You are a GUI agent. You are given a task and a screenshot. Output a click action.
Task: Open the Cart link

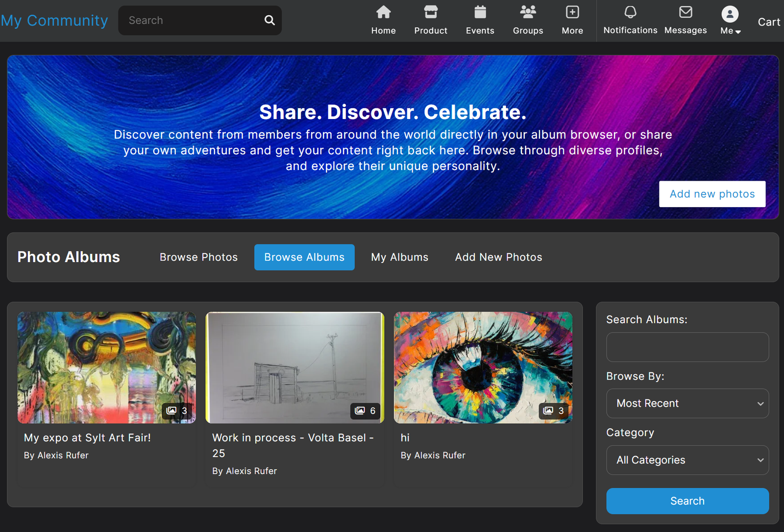click(x=768, y=22)
